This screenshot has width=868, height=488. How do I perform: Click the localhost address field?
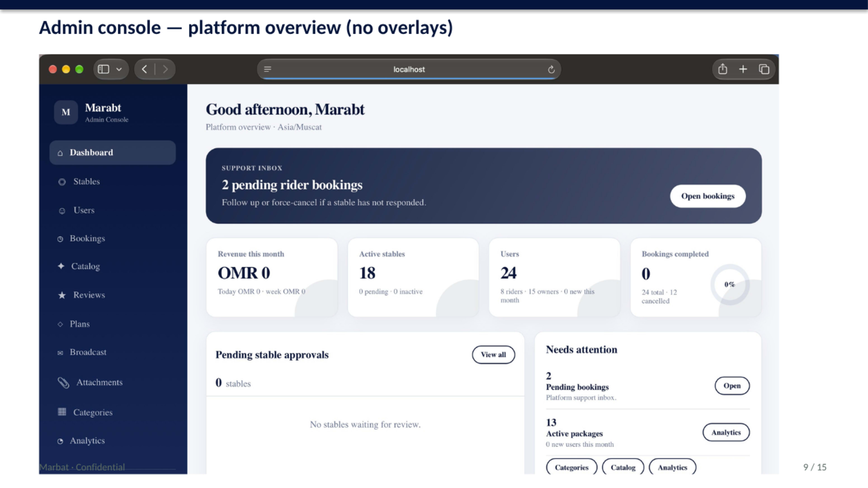tap(409, 69)
